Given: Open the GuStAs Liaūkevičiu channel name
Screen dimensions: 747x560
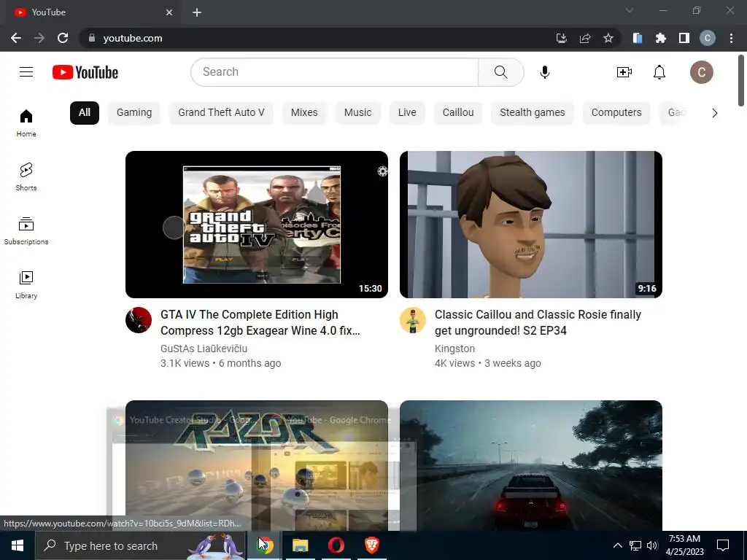Looking at the screenshot, I should (204, 349).
